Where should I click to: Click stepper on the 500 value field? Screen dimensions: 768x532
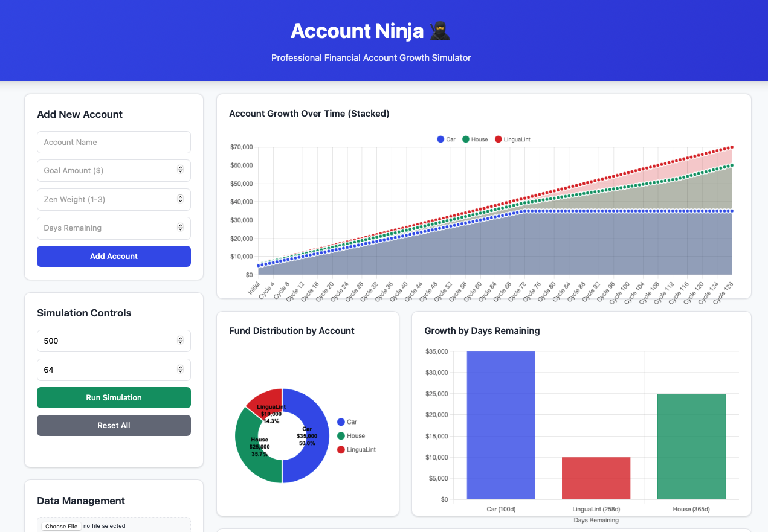[180, 341]
